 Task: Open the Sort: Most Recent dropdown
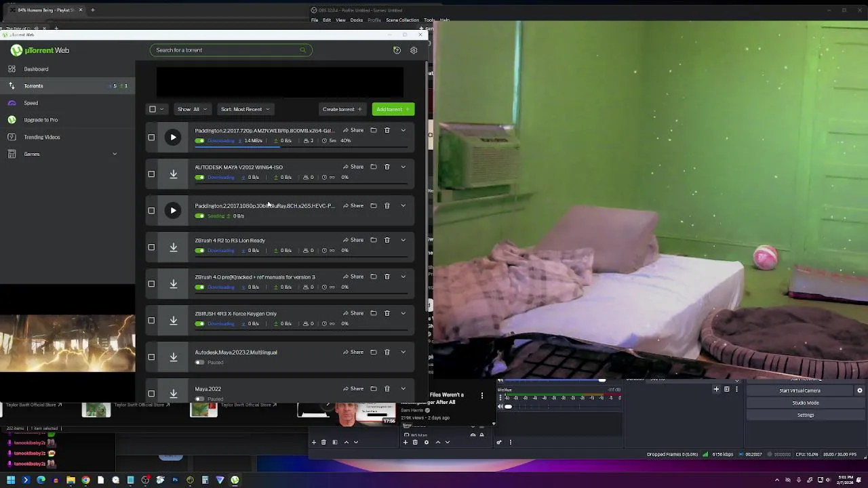(245, 109)
